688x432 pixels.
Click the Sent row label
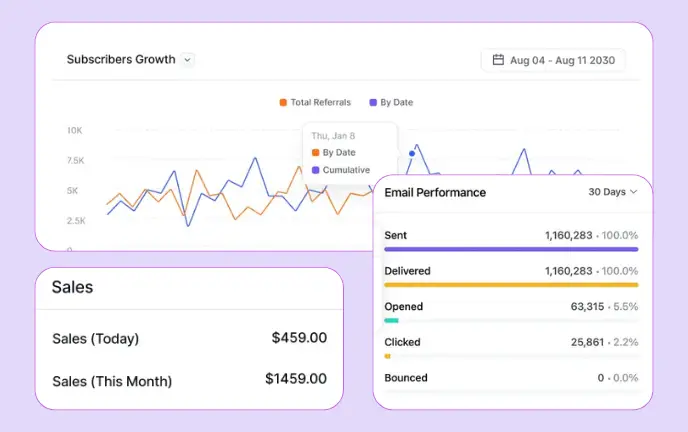(x=396, y=236)
